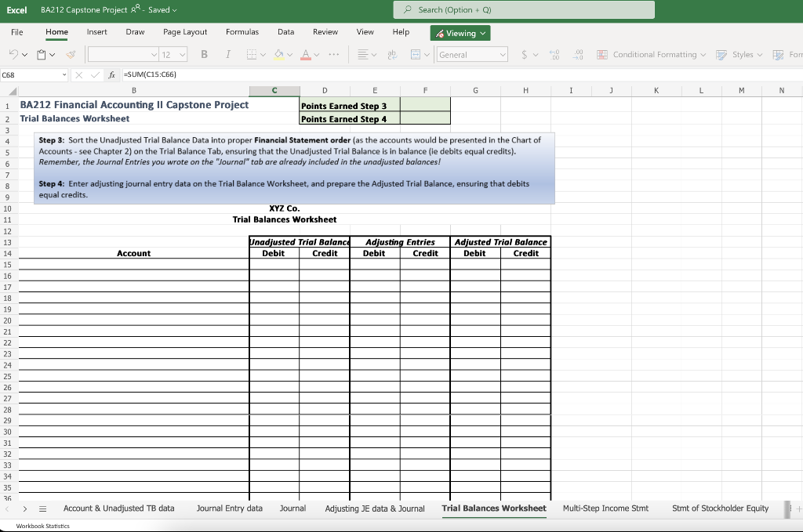
Task: Open the Journal Entry data sheet
Action: (229, 508)
